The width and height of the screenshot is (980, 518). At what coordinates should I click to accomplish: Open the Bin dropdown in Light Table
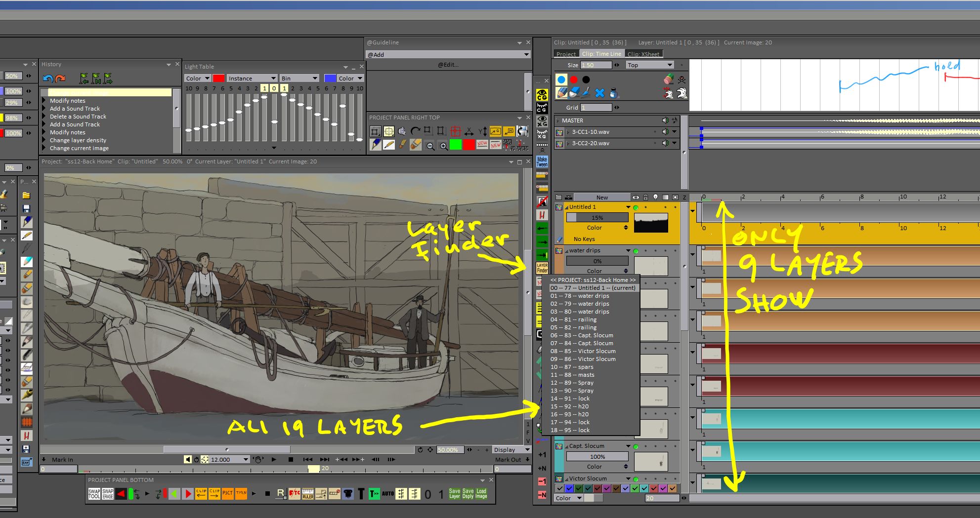click(299, 79)
